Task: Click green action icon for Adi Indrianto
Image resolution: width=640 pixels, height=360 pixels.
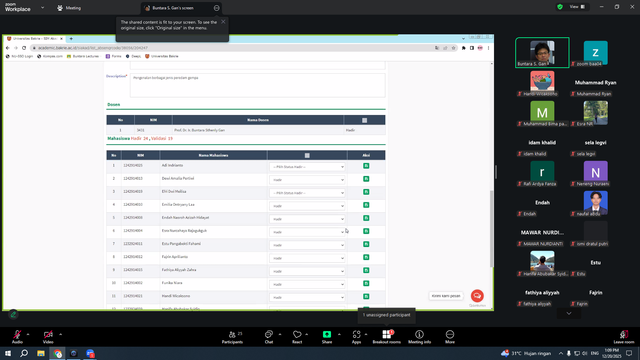Action: pos(366,166)
